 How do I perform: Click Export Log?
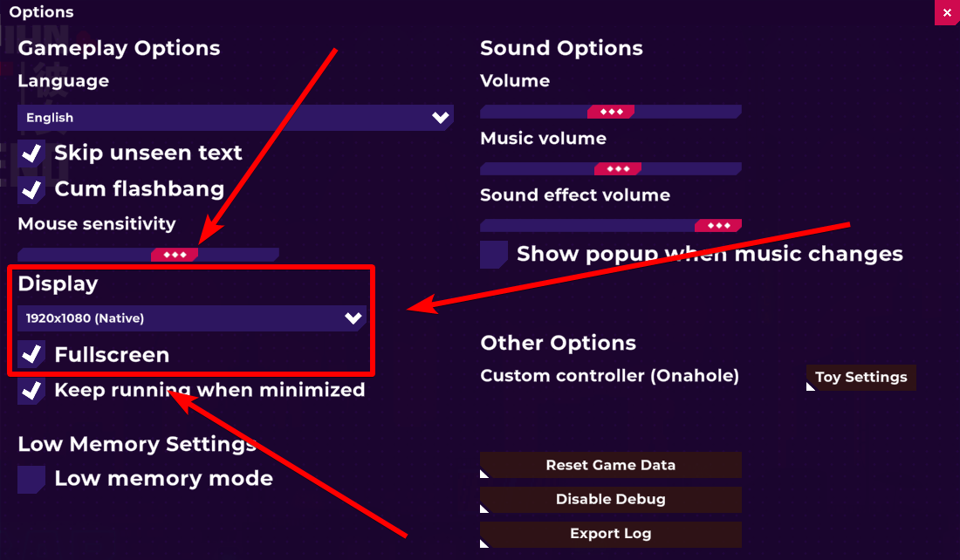tap(611, 534)
